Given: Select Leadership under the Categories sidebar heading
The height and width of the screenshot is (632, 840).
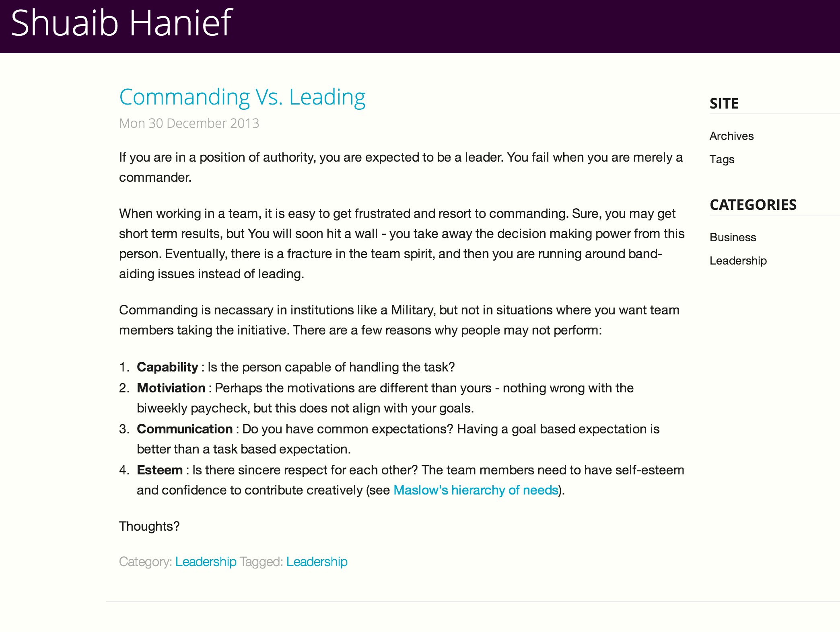Looking at the screenshot, I should pyautogui.click(x=738, y=261).
